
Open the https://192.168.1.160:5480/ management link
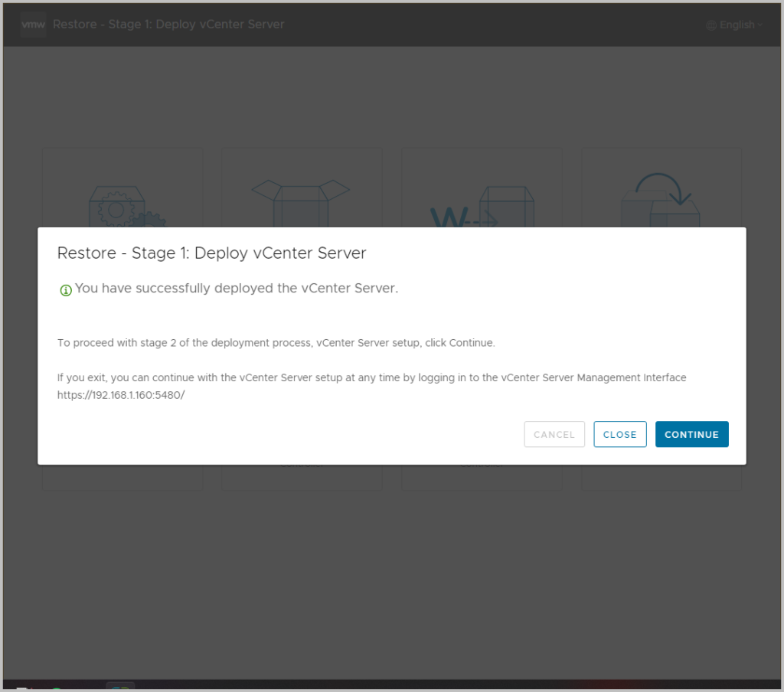pos(120,394)
